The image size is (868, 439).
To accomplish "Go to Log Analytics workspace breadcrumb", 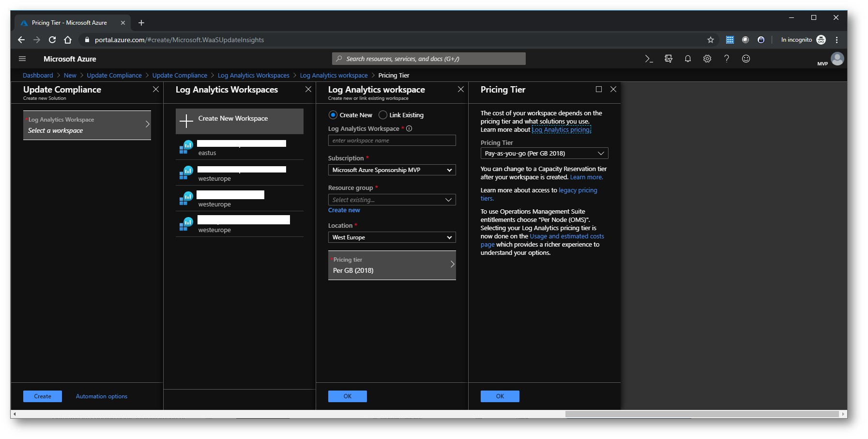I will 334,76.
